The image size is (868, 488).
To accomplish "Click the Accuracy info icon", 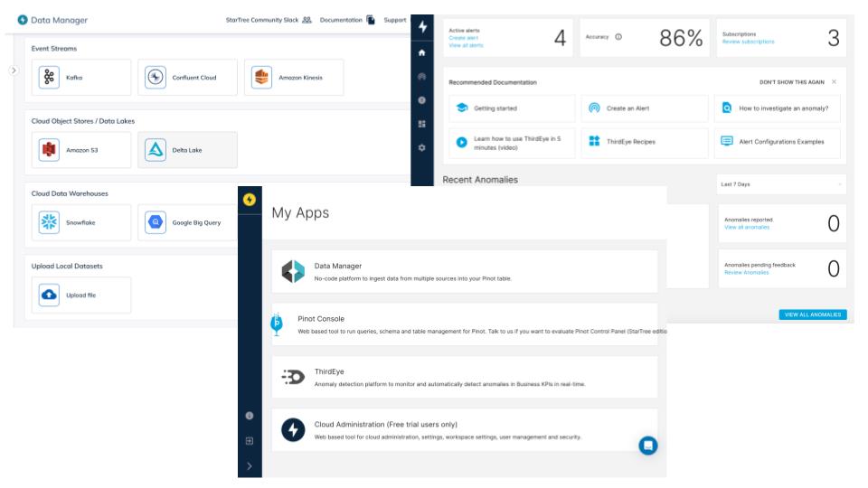I will click(618, 37).
